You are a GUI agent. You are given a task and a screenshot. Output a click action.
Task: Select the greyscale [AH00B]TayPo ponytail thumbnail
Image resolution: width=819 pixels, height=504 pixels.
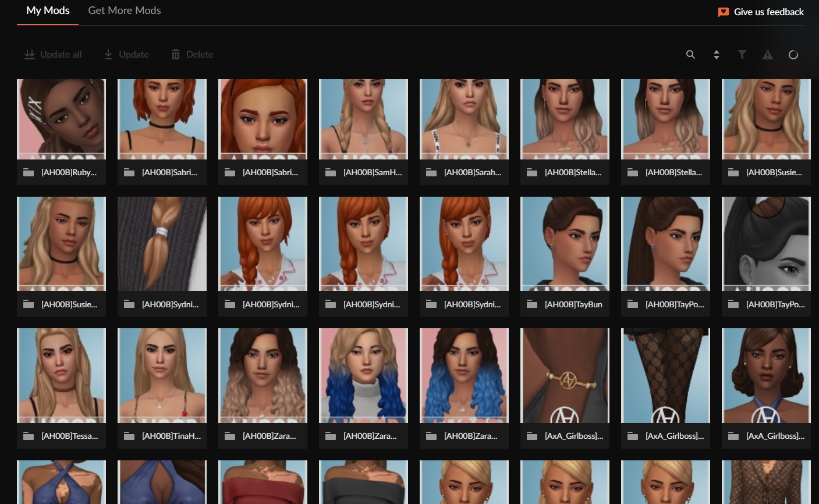click(x=766, y=244)
